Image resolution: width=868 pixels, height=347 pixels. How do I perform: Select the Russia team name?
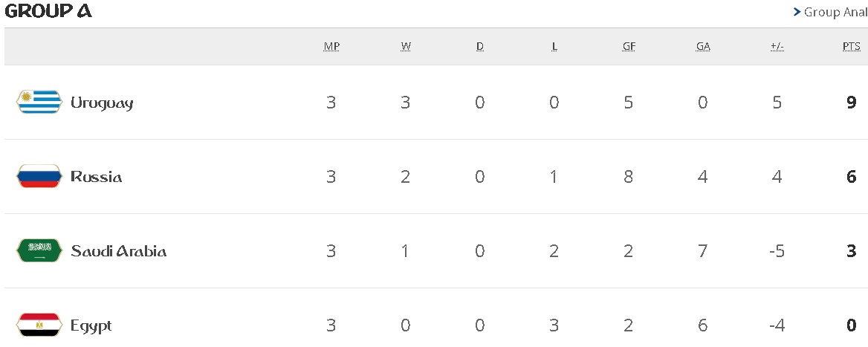(97, 177)
